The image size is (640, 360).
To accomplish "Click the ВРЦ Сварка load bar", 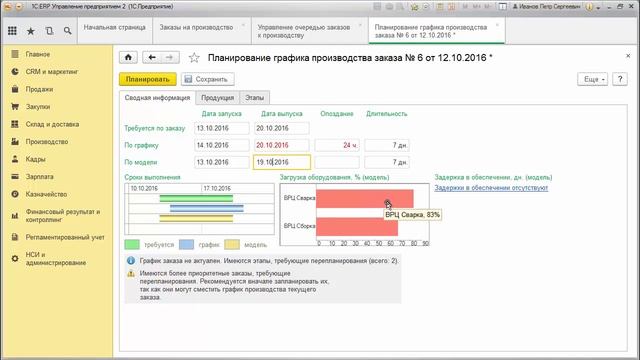I will (x=365, y=199).
